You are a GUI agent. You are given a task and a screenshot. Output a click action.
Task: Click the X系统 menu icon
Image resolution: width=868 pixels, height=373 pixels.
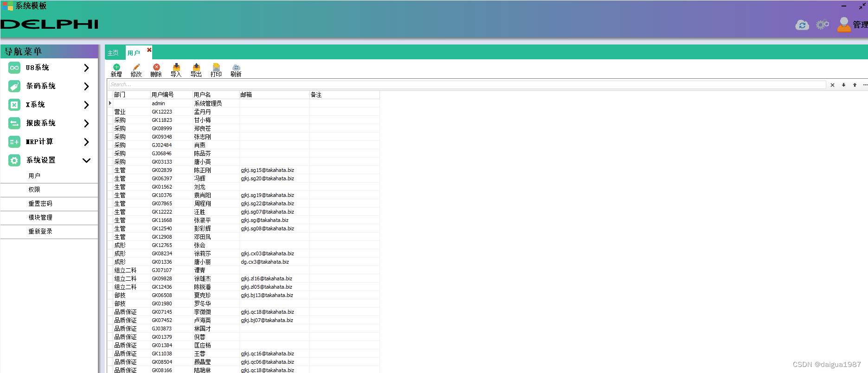[14, 105]
